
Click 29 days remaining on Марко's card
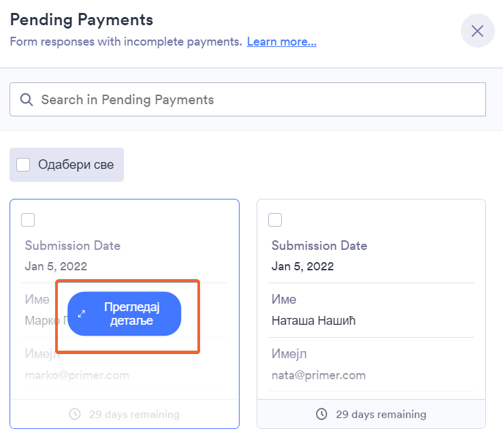[x=134, y=414]
